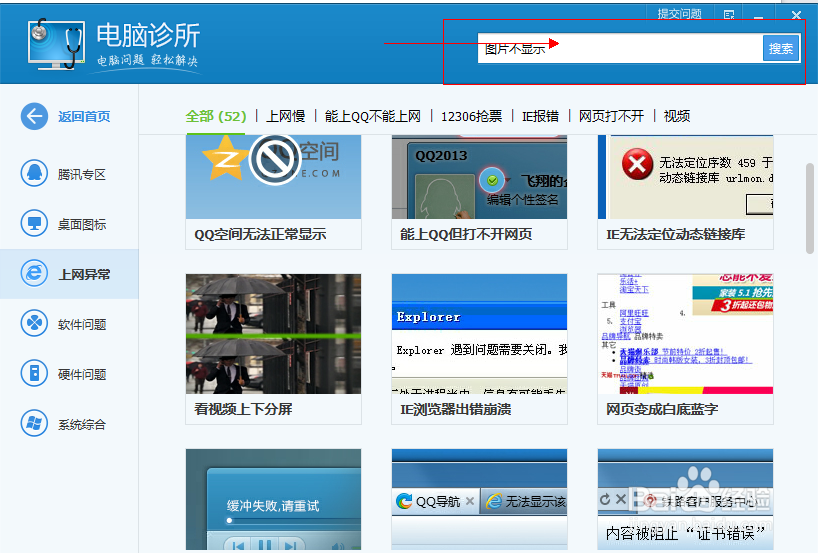
Task: Switch to the 网页打不开 tab
Action: pyautogui.click(x=611, y=116)
